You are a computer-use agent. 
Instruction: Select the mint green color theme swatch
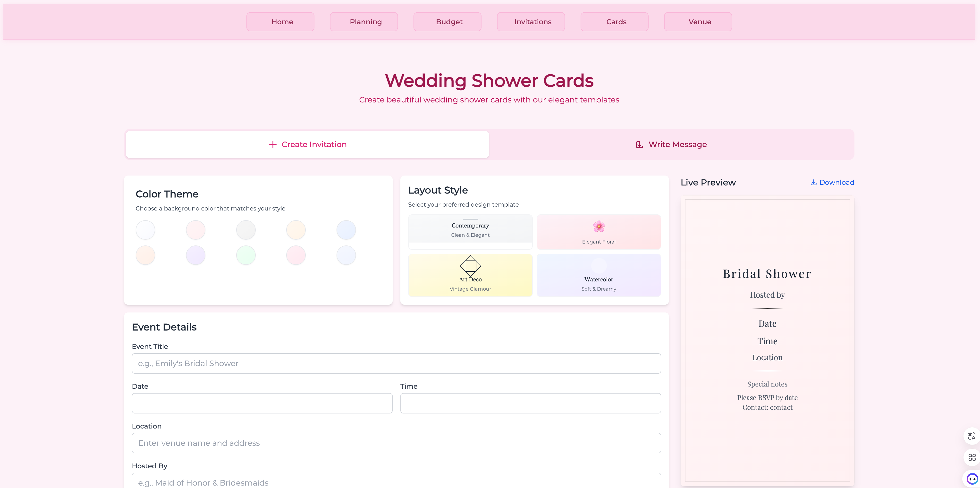245,255
